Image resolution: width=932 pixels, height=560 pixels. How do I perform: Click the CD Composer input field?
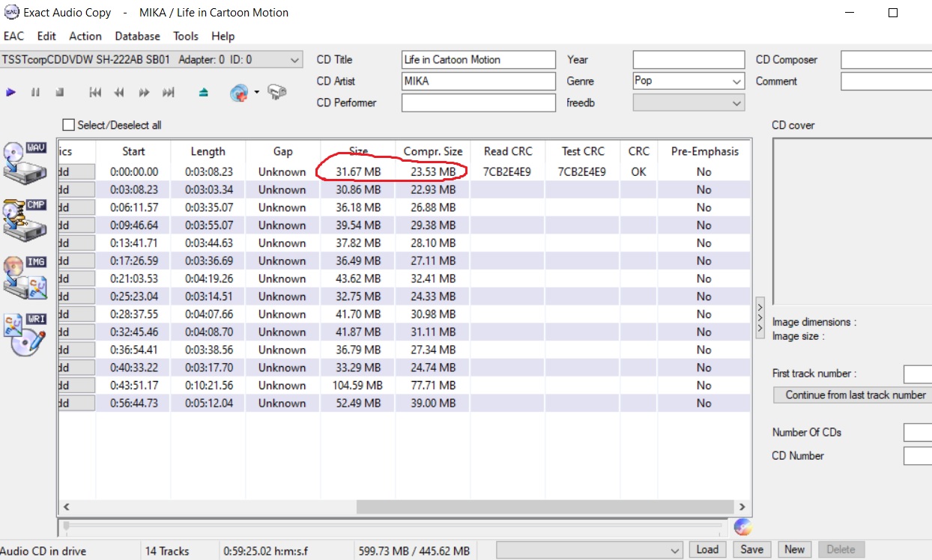pos(886,60)
